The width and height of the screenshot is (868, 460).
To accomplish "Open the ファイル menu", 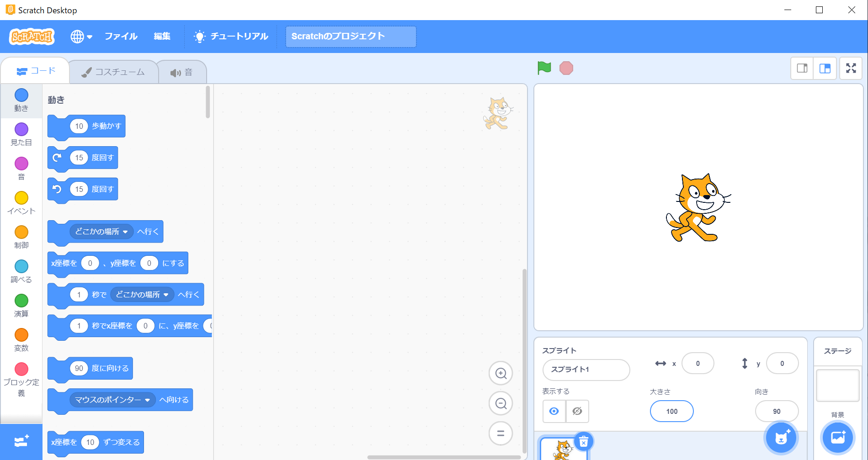I will [x=121, y=37].
